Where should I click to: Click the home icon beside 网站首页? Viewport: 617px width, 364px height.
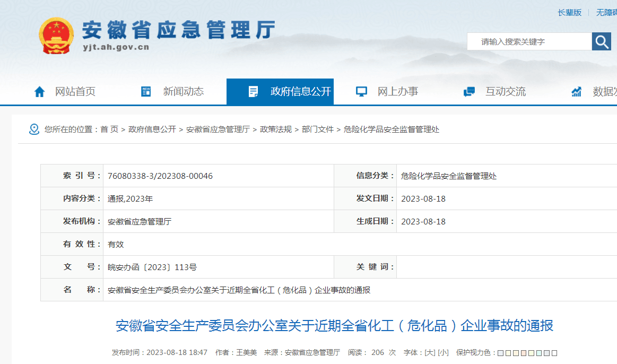(x=40, y=92)
